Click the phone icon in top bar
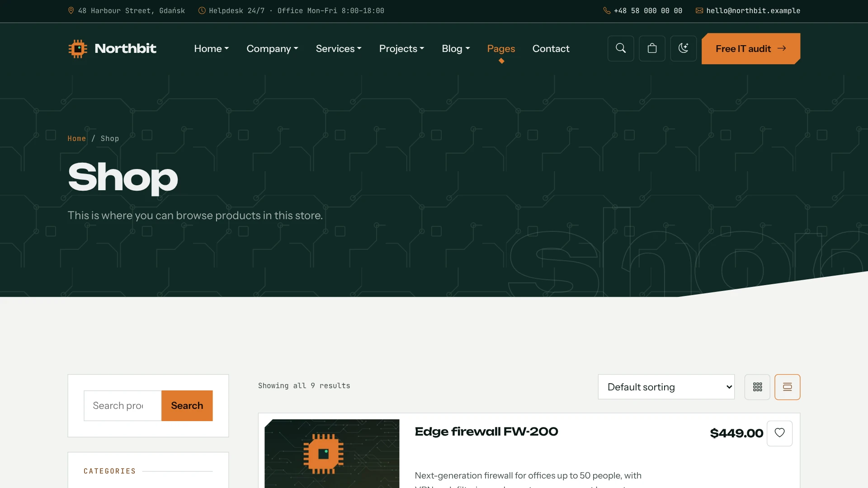 point(607,10)
